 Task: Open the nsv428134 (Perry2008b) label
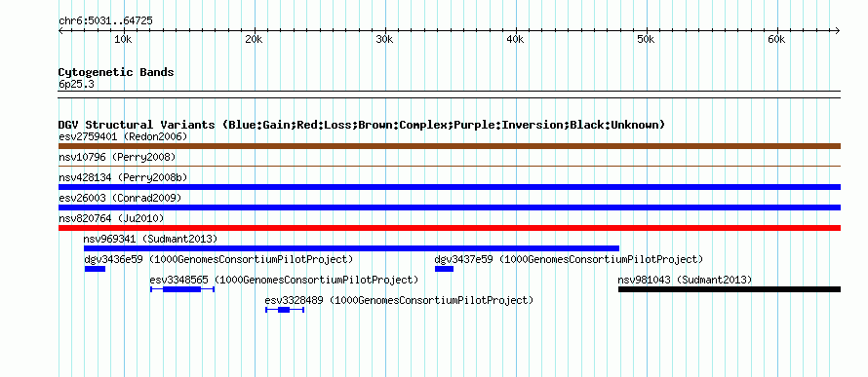coord(123,177)
